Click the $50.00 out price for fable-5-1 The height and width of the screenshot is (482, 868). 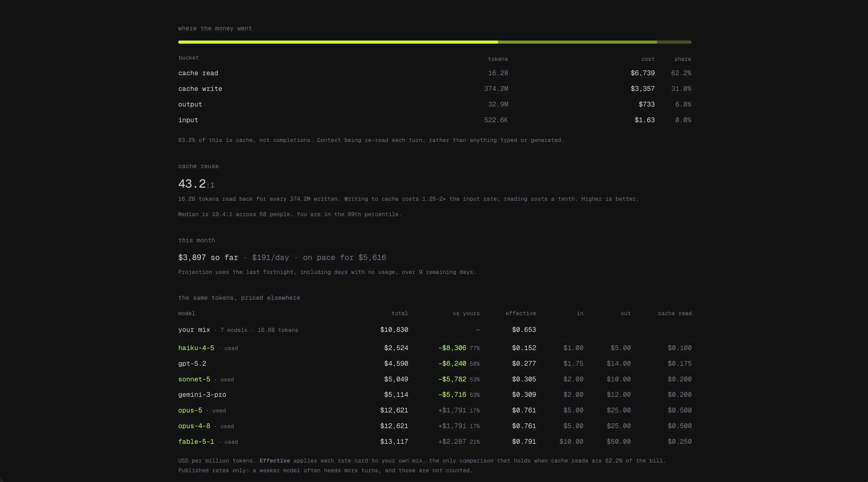tap(619, 442)
